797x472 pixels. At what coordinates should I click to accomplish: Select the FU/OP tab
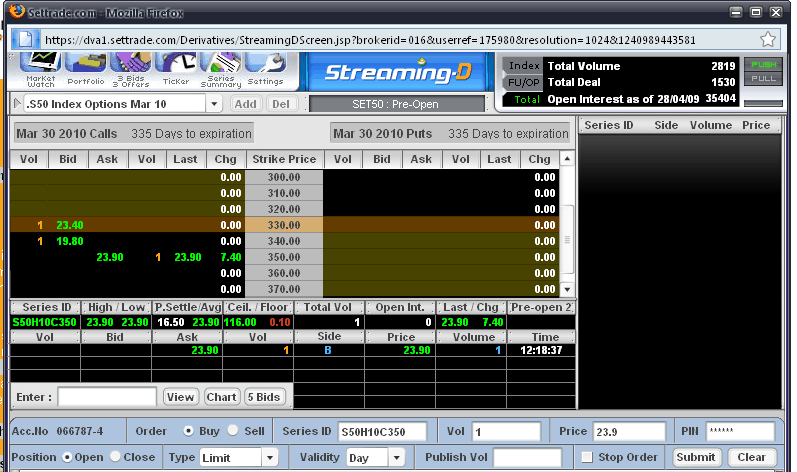(524, 82)
